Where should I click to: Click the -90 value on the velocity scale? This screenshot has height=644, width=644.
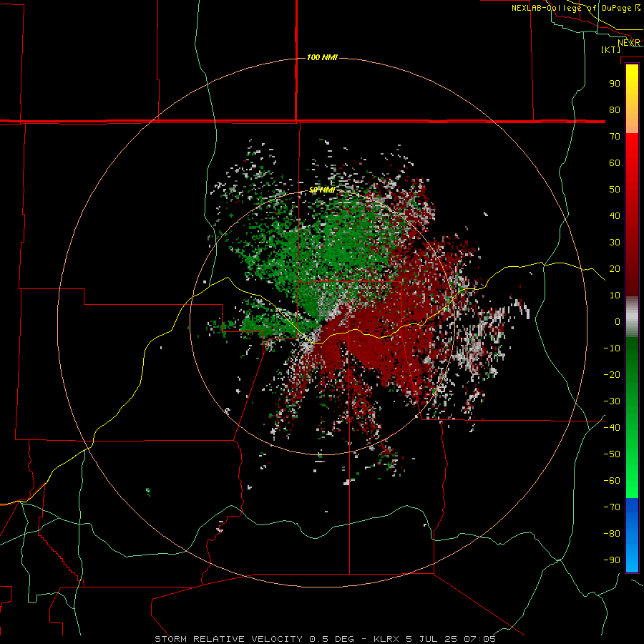612,560
